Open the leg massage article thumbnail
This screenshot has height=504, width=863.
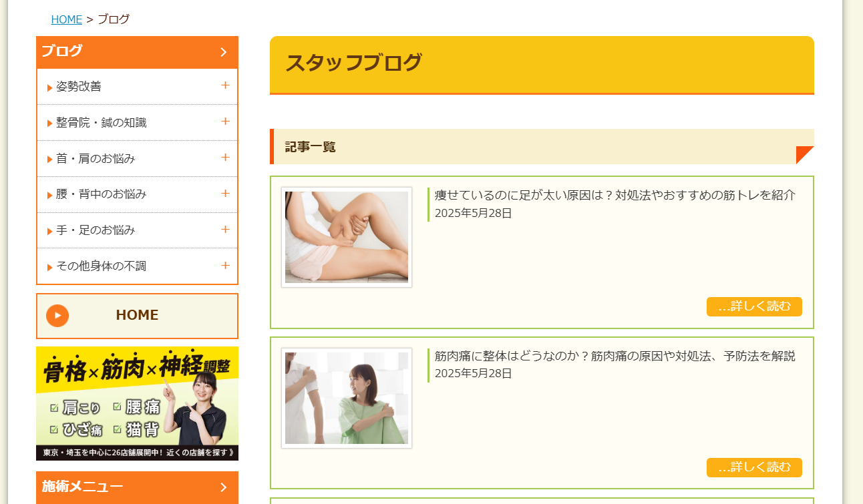click(x=347, y=237)
